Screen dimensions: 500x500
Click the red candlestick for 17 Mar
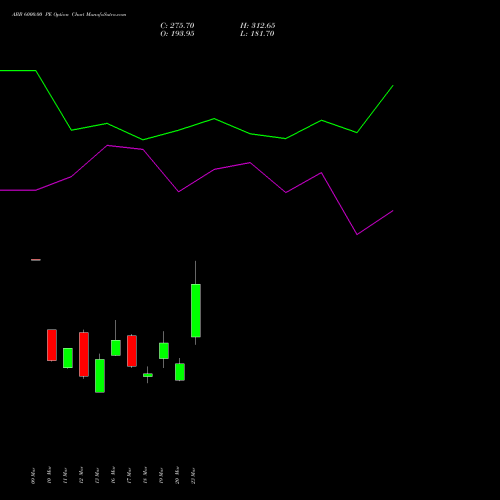click(132, 351)
